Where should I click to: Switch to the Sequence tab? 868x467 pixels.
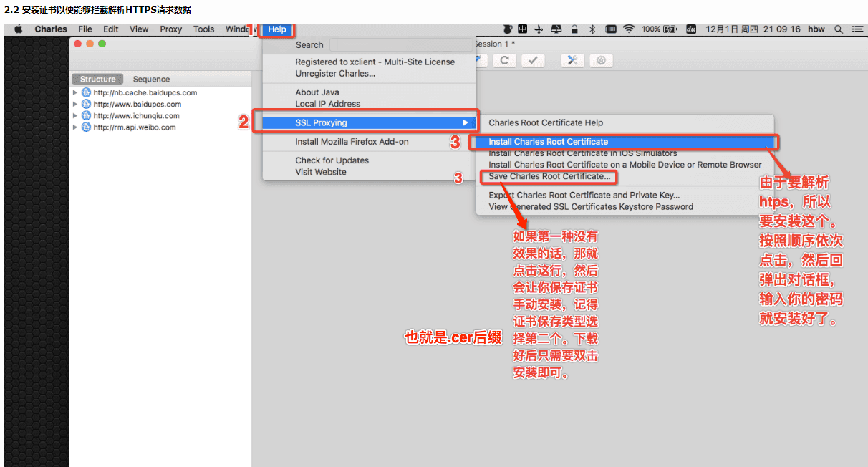pos(151,80)
